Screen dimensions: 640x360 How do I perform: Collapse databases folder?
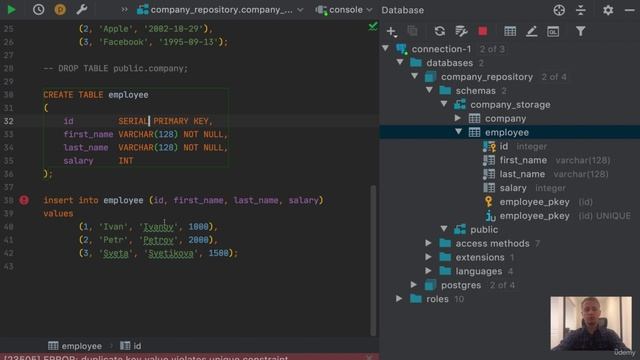pyautogui.click(x=400, y=62)
